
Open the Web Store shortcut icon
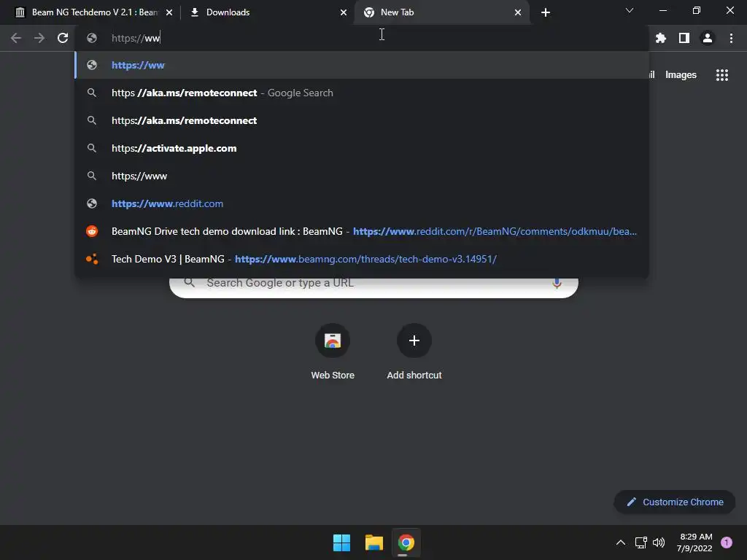333,341
